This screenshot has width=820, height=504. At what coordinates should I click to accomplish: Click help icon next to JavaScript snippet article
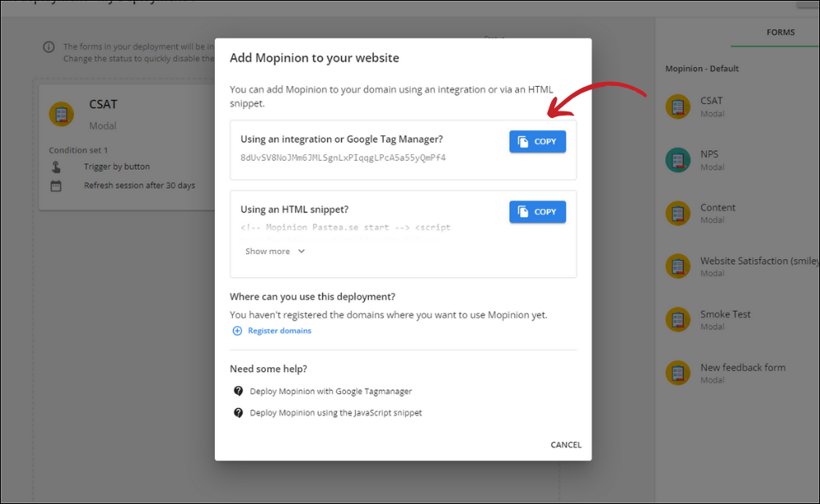(239, 413)
